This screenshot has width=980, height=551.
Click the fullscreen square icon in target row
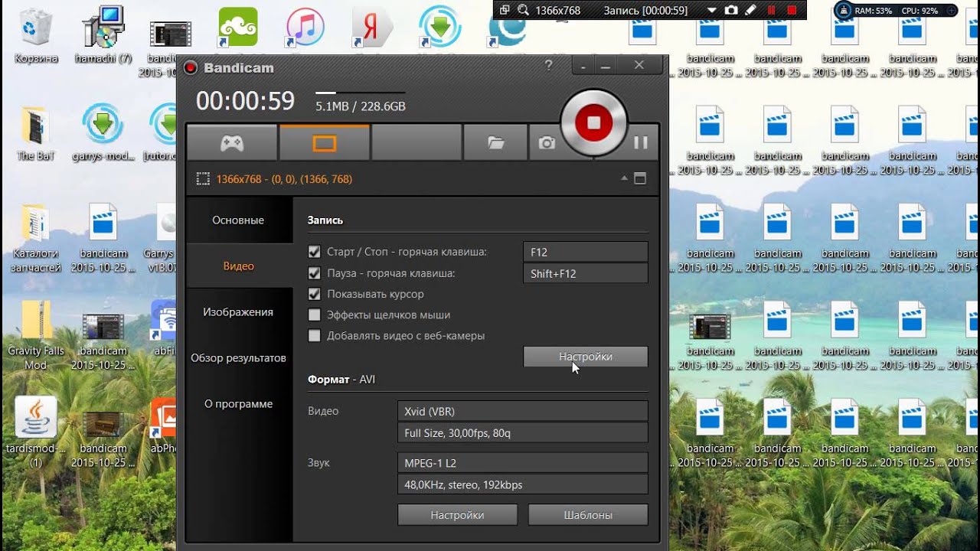click(x=640, y=179)
